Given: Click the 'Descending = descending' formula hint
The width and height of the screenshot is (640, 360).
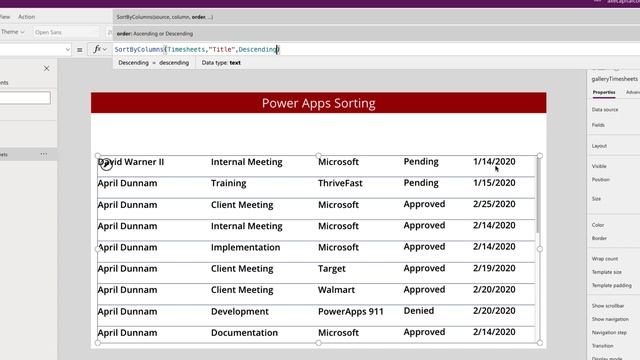Looking at the screenshot, I should click(153, 63).
